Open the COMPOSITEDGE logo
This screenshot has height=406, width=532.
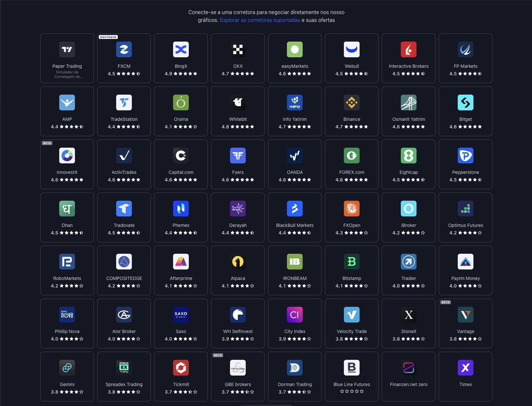coord(124,262)
